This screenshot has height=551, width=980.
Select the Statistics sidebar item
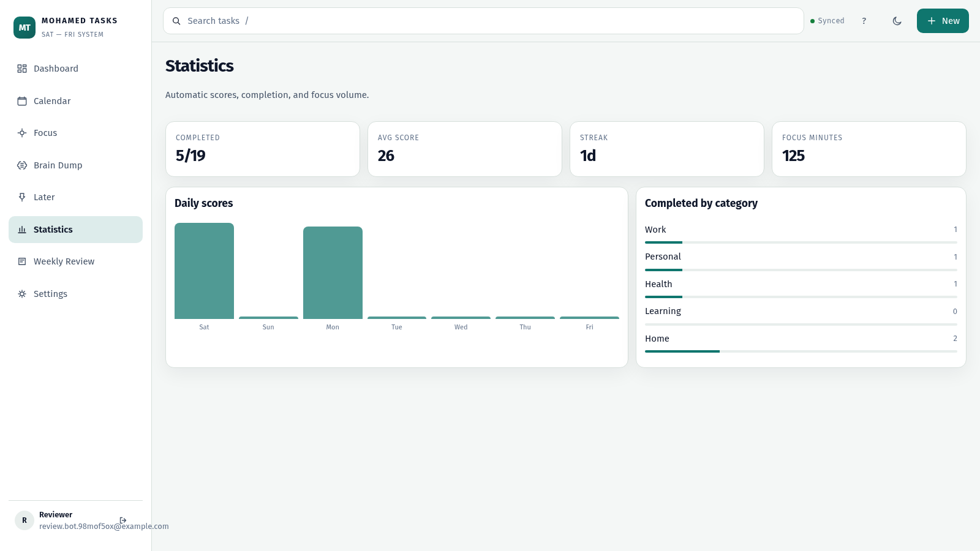75,230
